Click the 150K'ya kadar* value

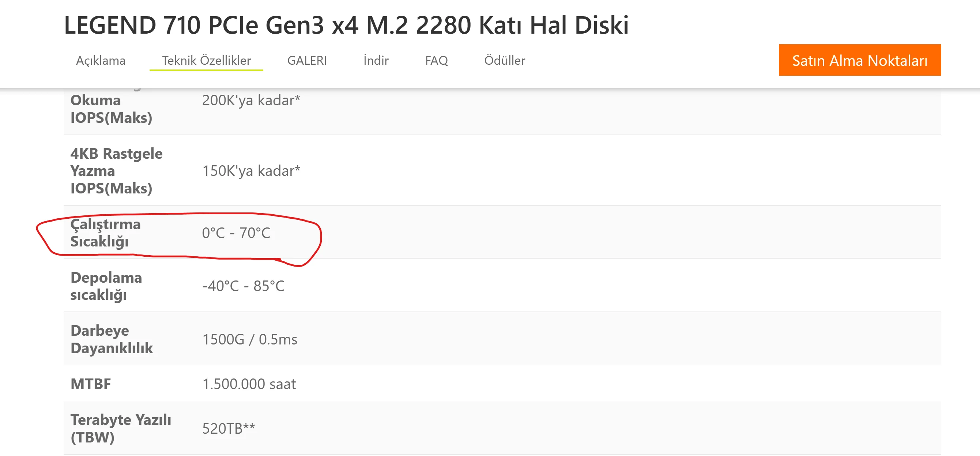[251, 171]
